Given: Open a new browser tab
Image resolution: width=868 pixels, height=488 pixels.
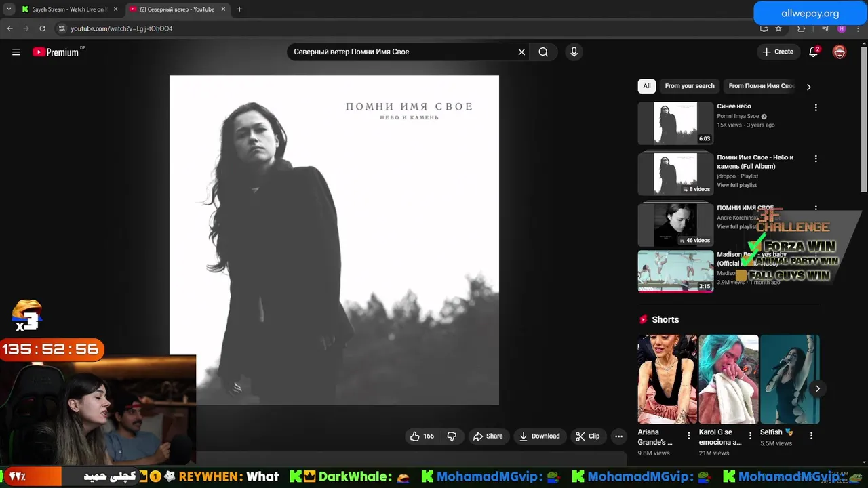Looking at the screenshot, I should click(x=239, y=9).
